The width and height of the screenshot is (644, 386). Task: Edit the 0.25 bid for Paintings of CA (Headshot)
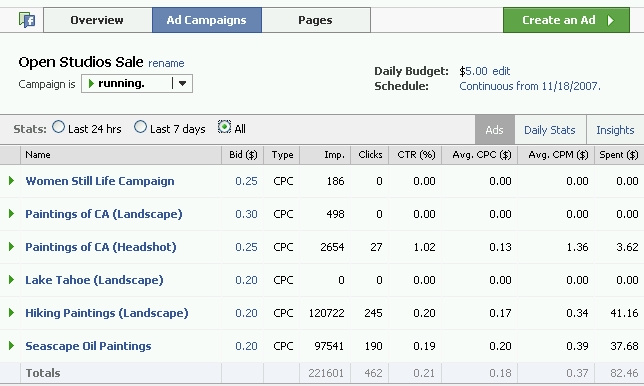pos(246,247)
